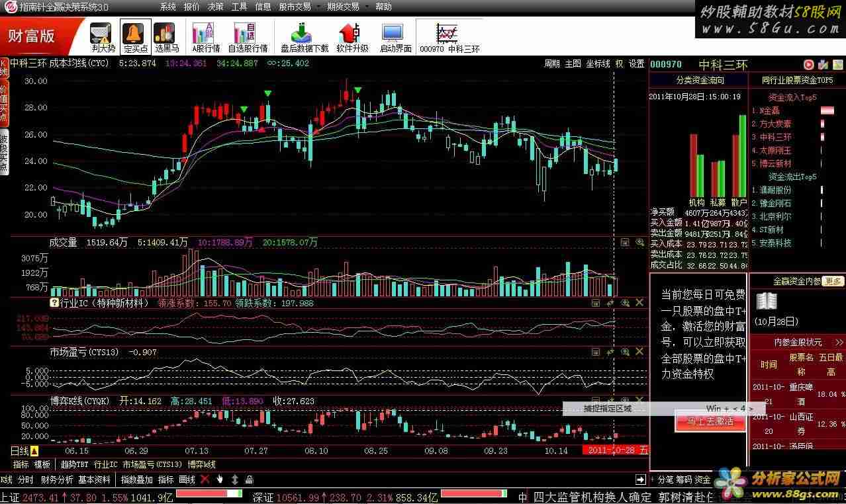Click the 画线 drawing button
This screenshot has height=504, width=846.
(187, 480)
